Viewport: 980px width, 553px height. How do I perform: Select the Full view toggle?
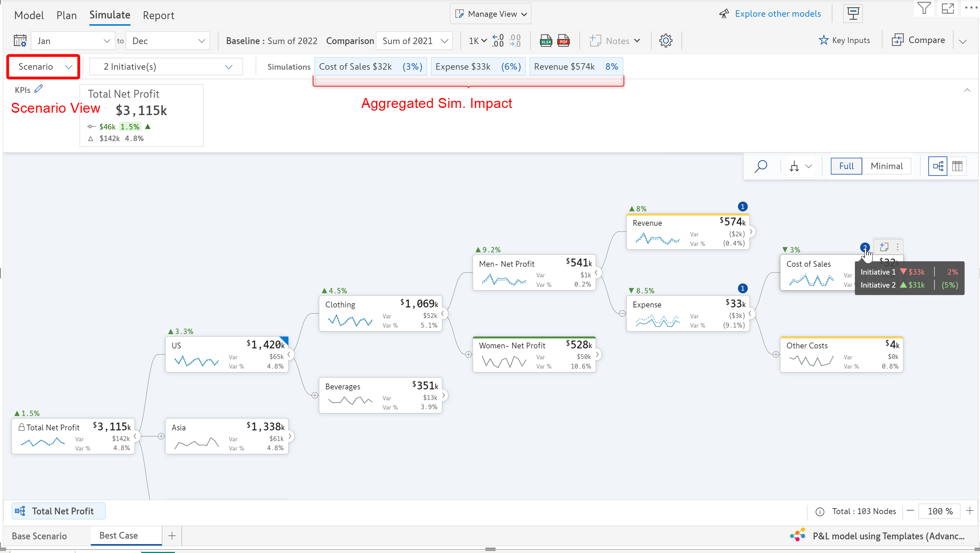846,166
